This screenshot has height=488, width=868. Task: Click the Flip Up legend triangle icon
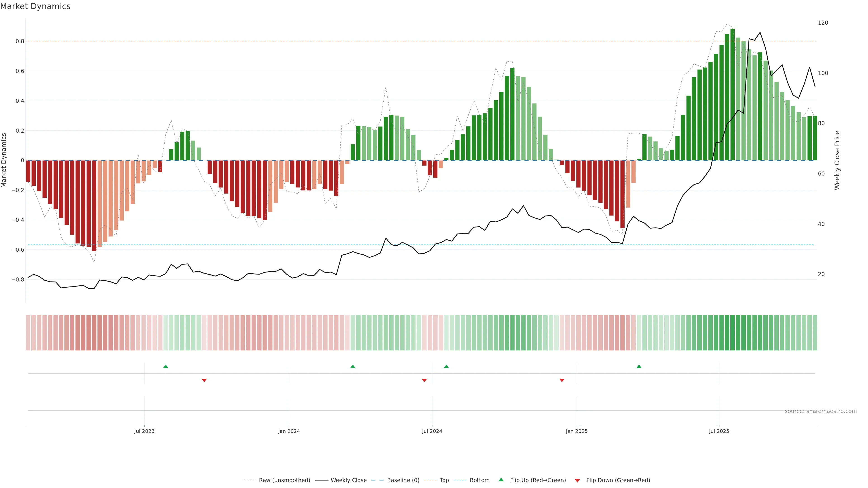tap(501, 480)
